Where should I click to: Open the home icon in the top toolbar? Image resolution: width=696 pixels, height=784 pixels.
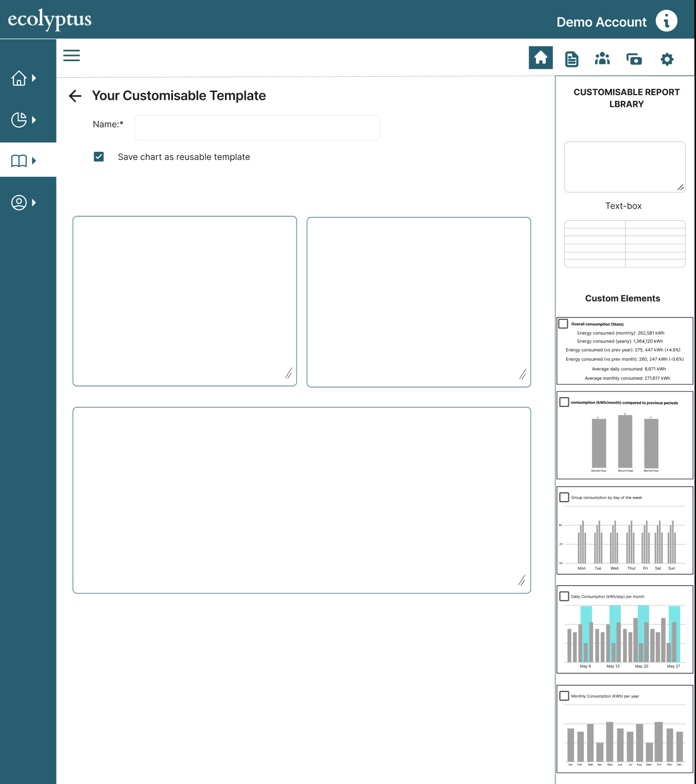point(541,58)
